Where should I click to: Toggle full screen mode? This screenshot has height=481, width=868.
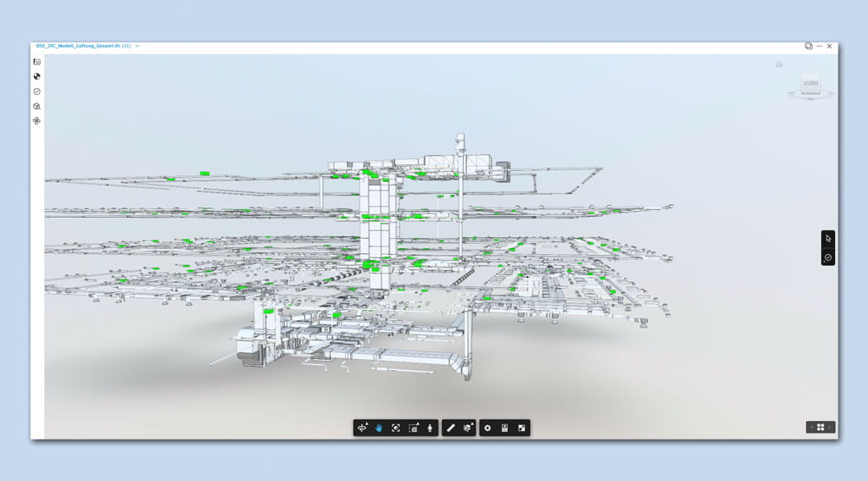[522, 428]
